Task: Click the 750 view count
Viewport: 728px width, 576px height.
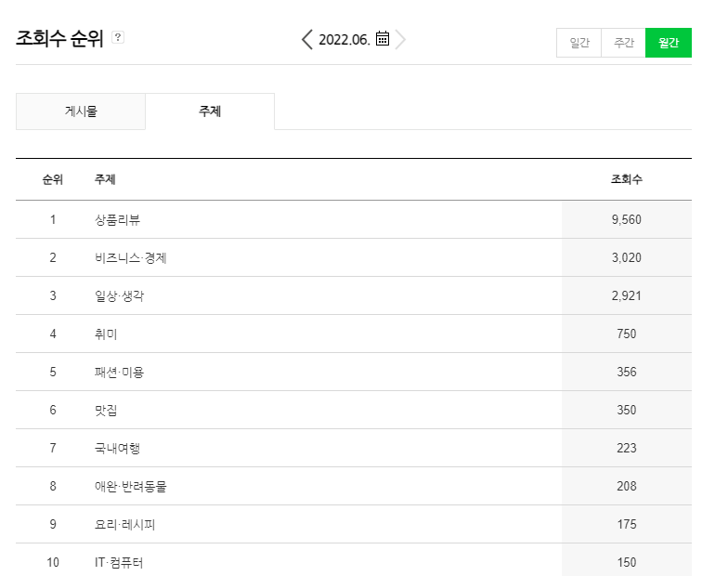Action: coord(626,334)
